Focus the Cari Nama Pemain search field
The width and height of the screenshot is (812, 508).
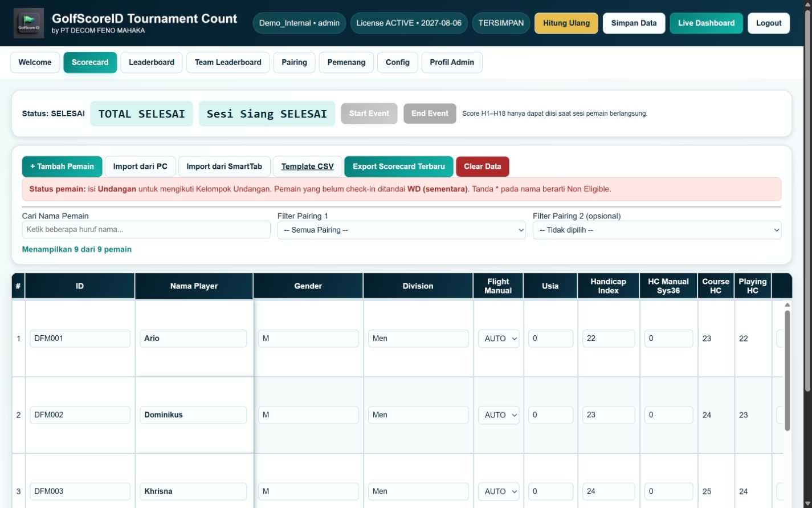(146, 230)
